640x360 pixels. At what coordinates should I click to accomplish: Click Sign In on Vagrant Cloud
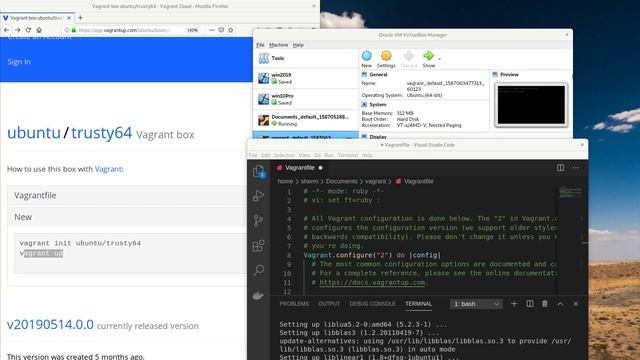[19, 62]
